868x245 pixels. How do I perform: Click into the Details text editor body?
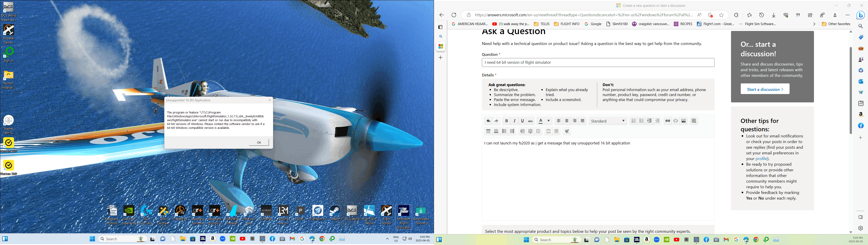tap(598, 179)
